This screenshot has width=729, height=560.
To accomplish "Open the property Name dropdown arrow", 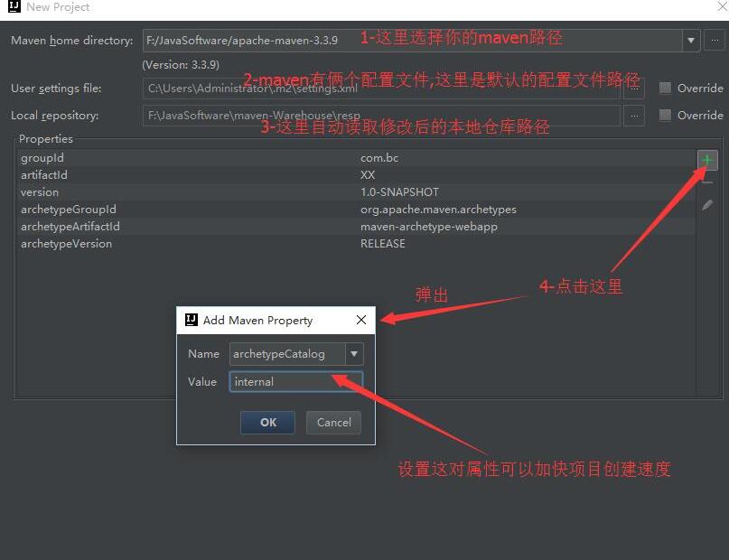I will pyautogui.click(x=354, y=354).
